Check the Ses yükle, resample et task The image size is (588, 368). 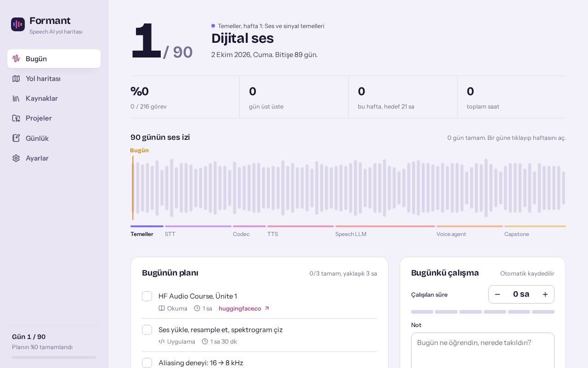point(147,330)
